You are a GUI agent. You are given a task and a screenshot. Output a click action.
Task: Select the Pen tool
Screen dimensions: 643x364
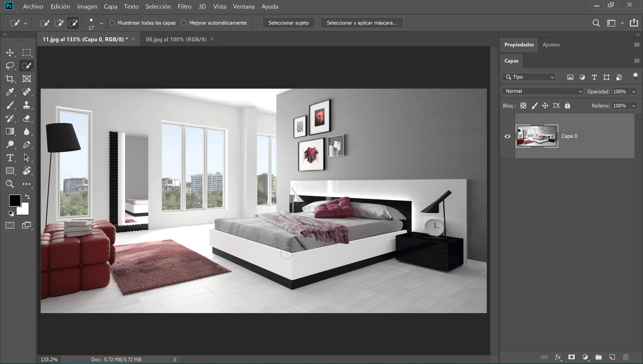[27, 144]
